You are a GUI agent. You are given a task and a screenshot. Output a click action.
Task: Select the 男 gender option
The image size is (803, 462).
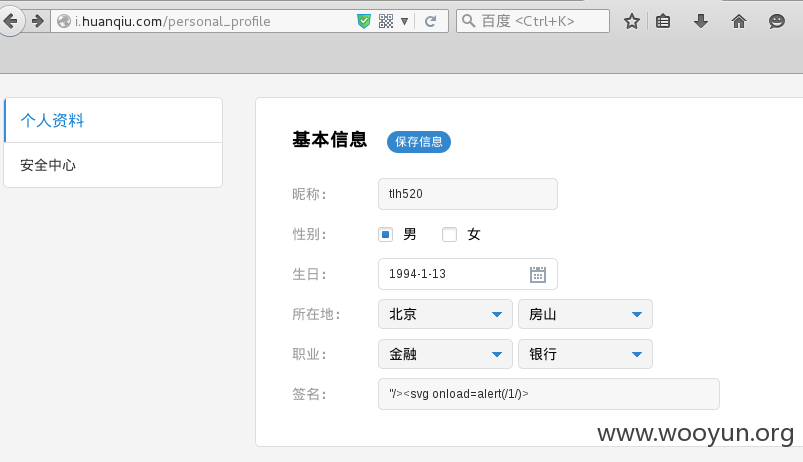click(385, 235)
